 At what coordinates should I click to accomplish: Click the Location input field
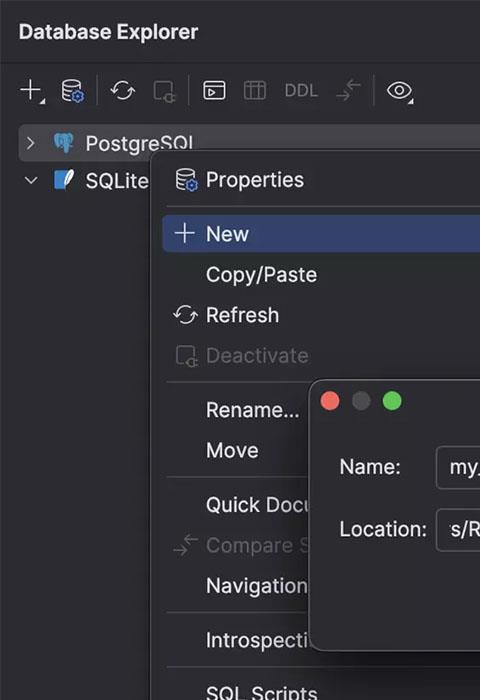pyautogui.click(x=458, y=530)
